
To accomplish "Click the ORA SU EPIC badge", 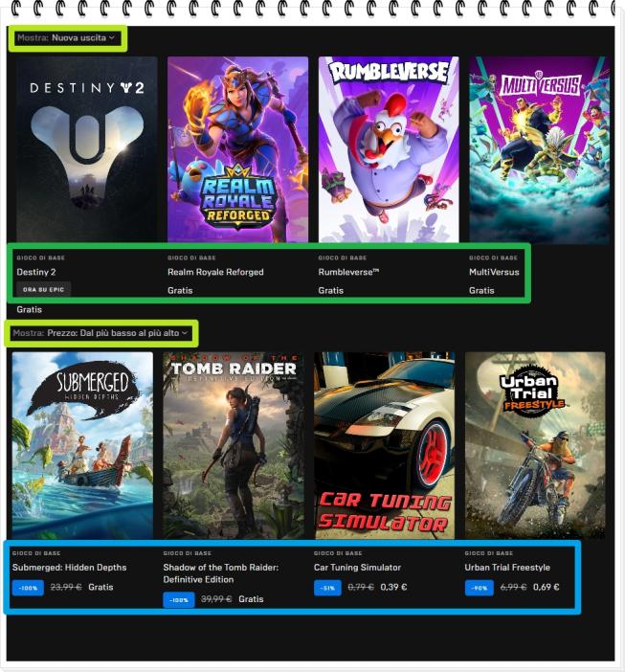I will (x=44, y=289).
